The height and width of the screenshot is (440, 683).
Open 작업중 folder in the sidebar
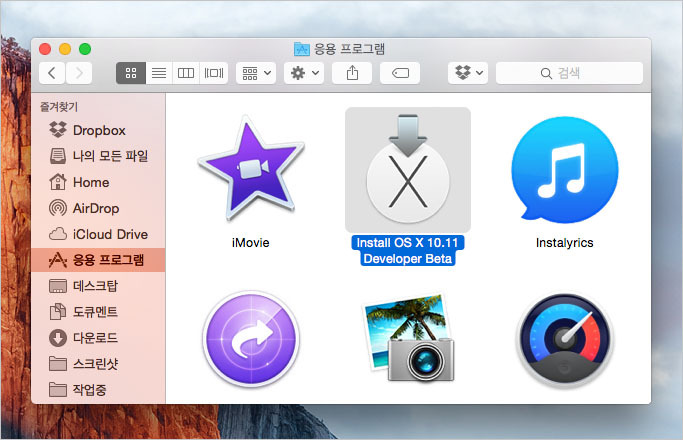pyautogui.click(x=98, y=389)
